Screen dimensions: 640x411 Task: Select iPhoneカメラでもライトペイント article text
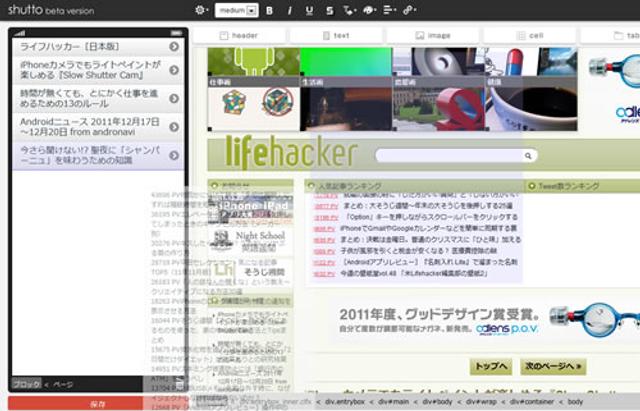coord(90,70)
